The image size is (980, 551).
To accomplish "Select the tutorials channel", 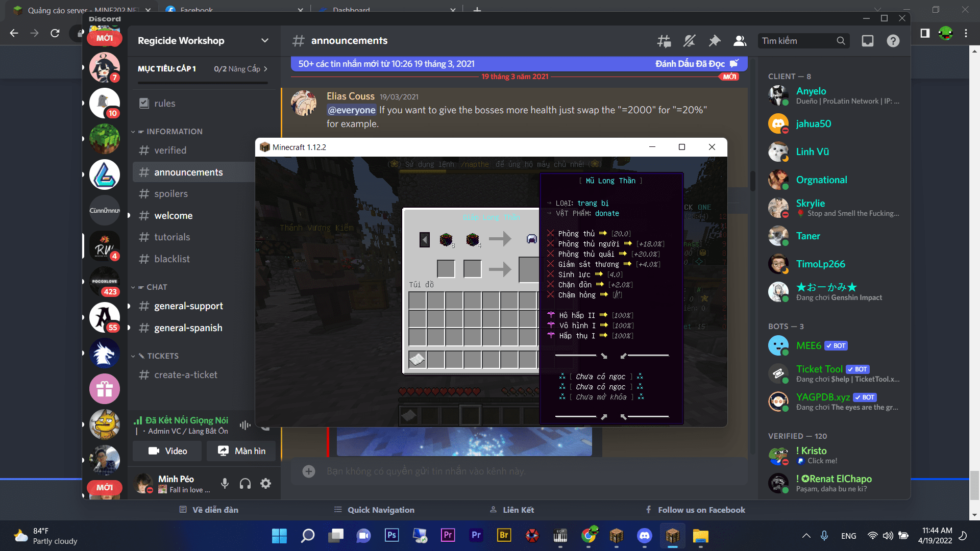I will pos(172,237).
